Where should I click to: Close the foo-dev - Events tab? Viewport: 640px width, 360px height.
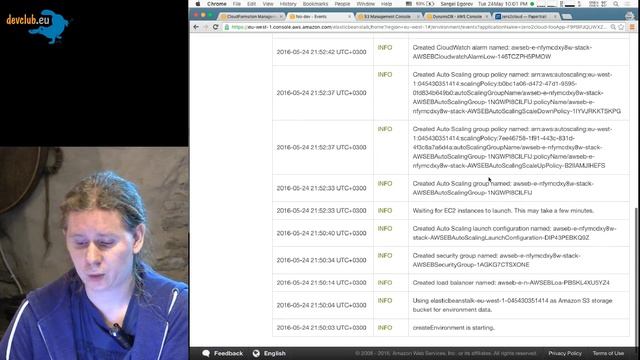349,16
